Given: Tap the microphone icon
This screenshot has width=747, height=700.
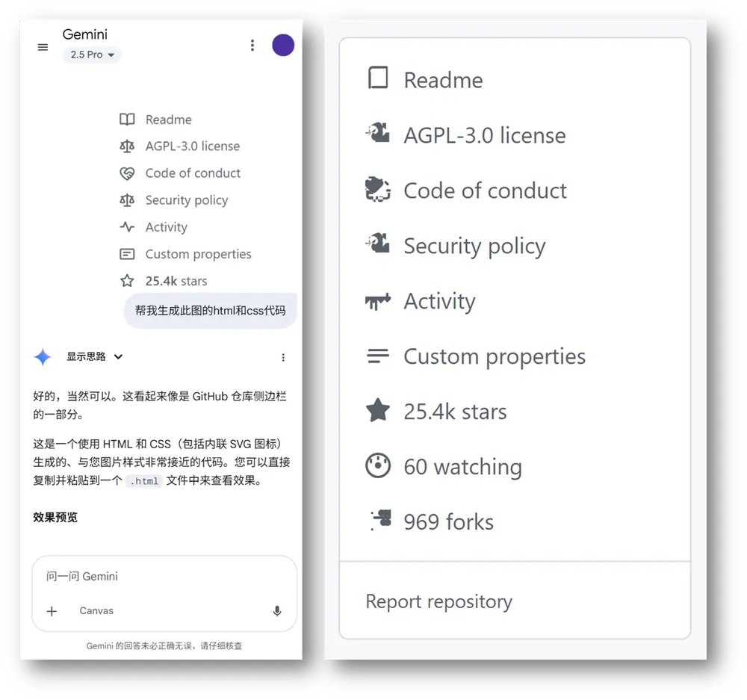Looking at the screenshot, I should 277,611.
